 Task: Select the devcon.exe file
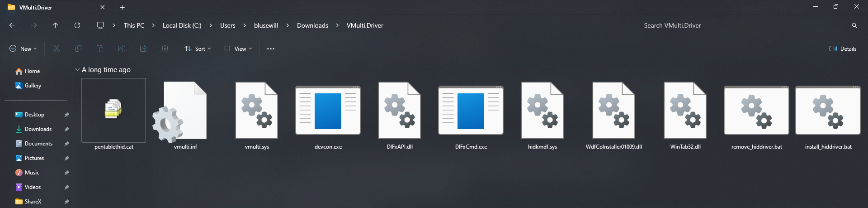click(x=328, y=116)
